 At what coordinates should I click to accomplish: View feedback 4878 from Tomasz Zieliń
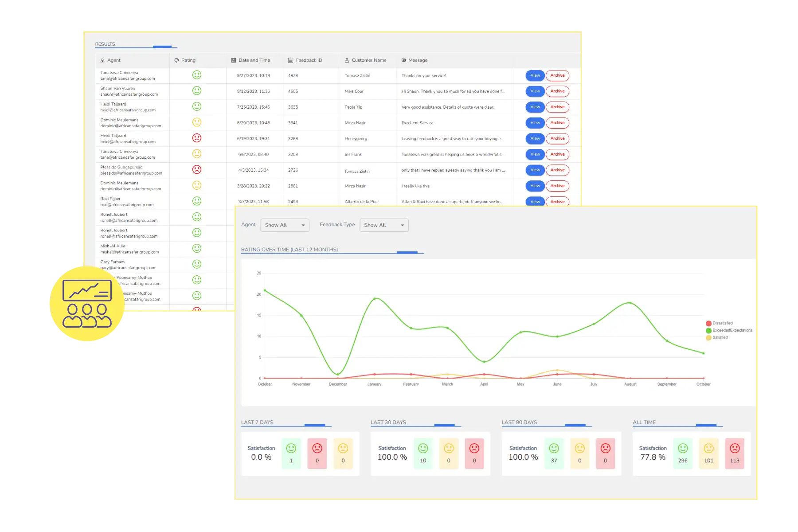click(535, 75)
